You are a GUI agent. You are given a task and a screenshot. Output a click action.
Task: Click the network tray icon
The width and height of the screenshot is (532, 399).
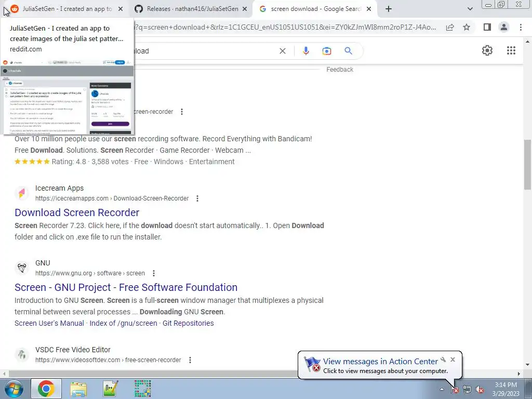[x=467, y=390]
